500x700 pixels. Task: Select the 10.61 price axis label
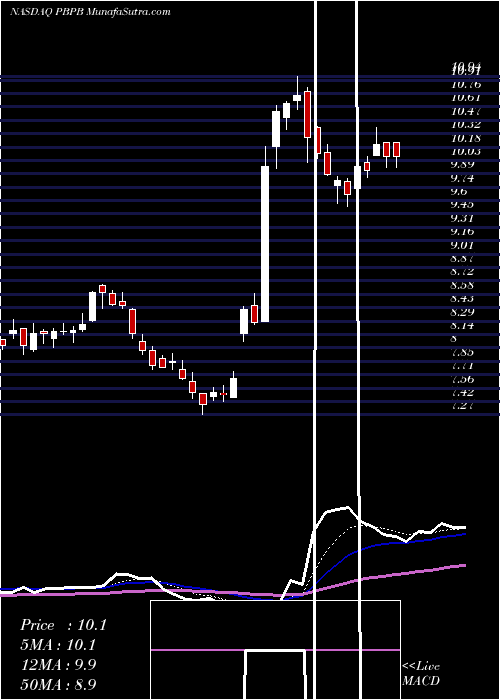pos(466,98)
